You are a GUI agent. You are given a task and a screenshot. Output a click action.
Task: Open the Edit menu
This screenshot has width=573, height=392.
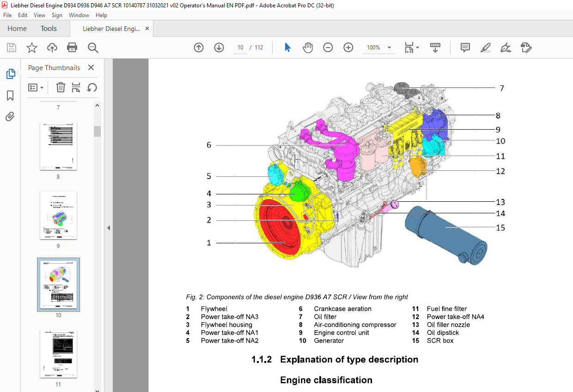[23, 15]
